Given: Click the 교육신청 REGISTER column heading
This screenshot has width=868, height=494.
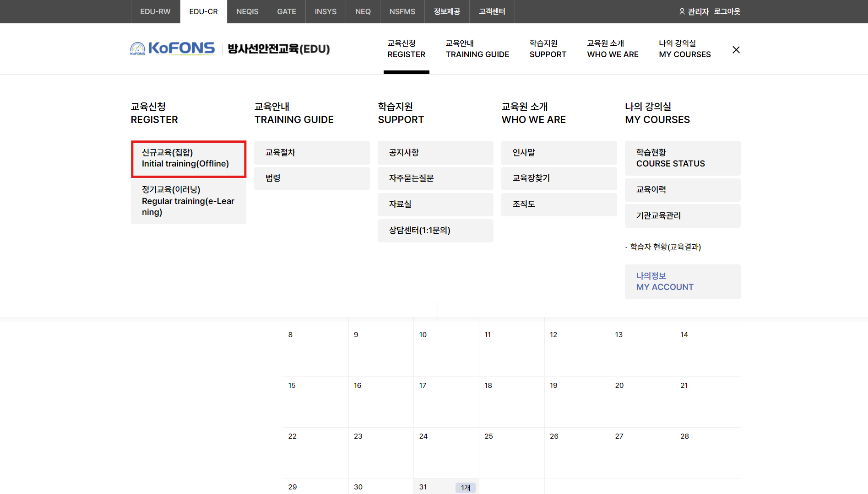Looking at the screenshot, I should (x=154, y=113).
